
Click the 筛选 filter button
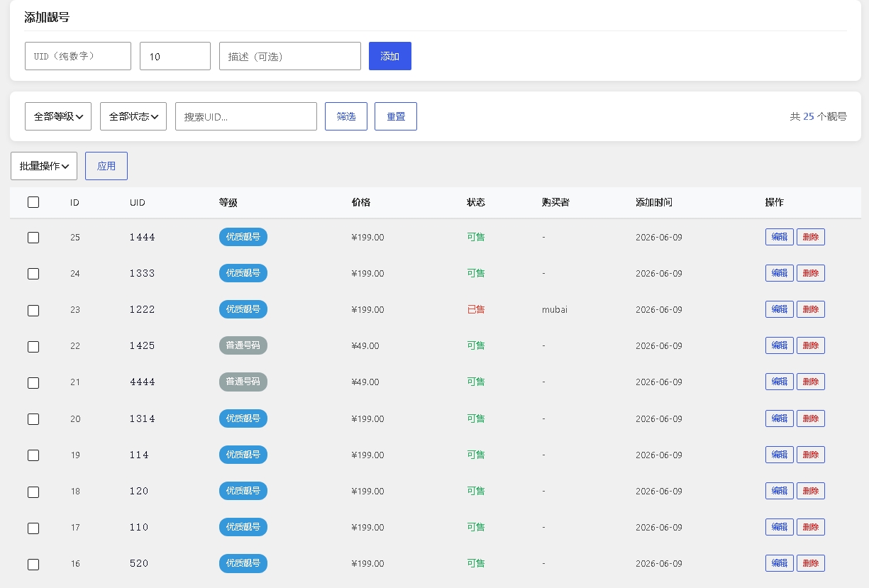[x=346, y=116]
